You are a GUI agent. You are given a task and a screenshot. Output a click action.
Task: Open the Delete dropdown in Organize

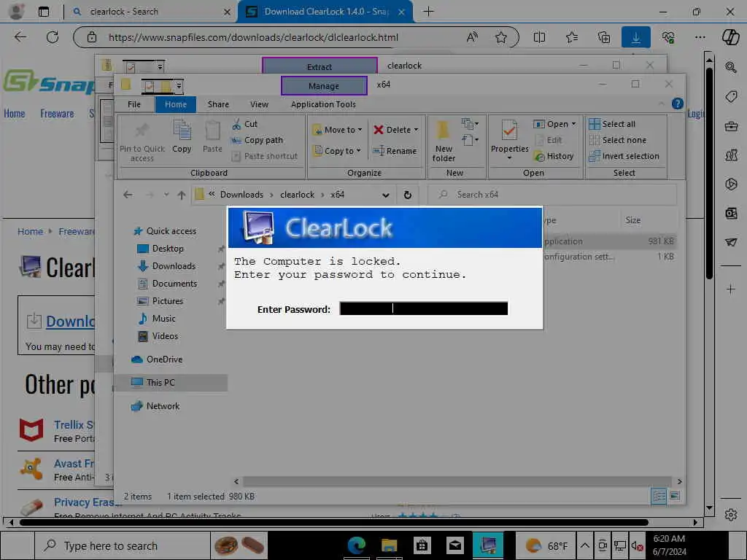click(396, 130)
